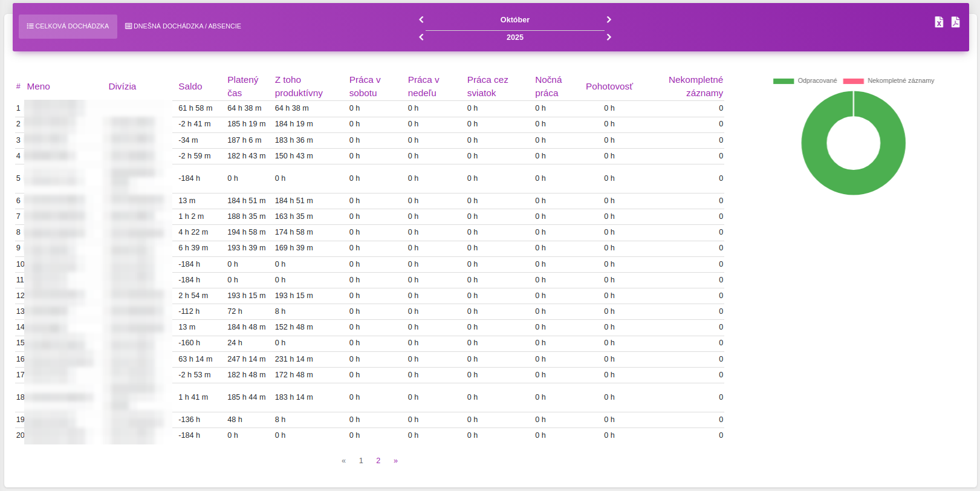980x491 pixels.
Task: Go to pagination page 2
Action: (x=378, y=461)
